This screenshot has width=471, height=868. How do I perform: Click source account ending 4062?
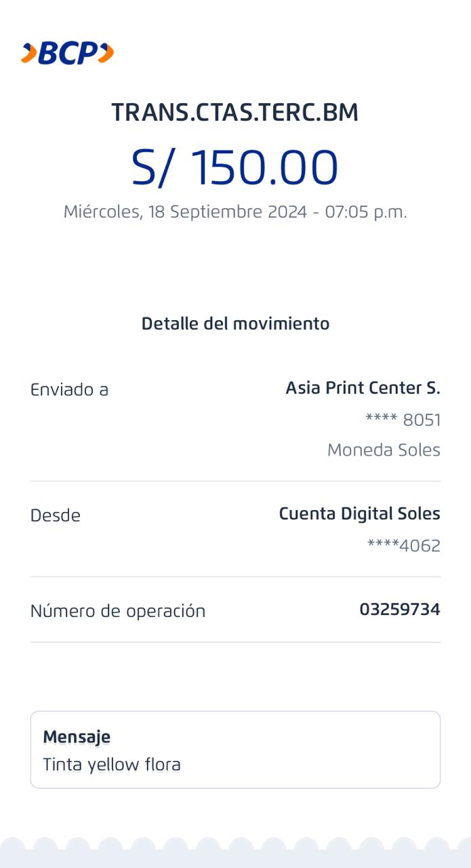point(404,546)
